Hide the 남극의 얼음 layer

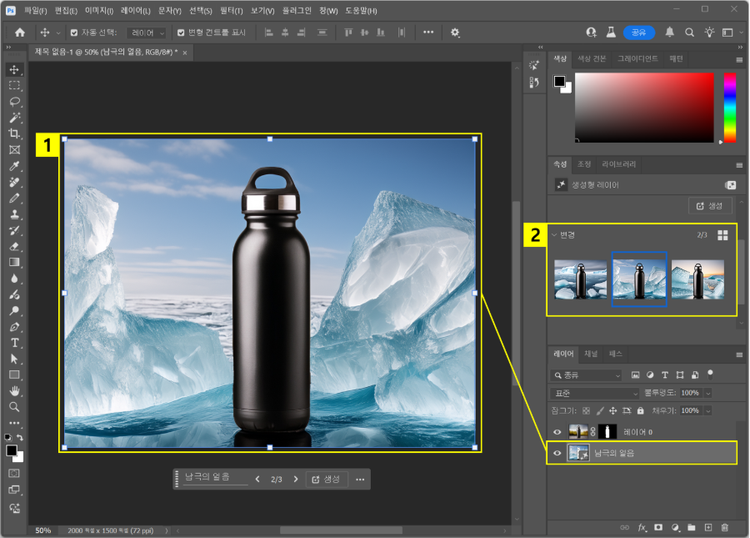point(558,453)
